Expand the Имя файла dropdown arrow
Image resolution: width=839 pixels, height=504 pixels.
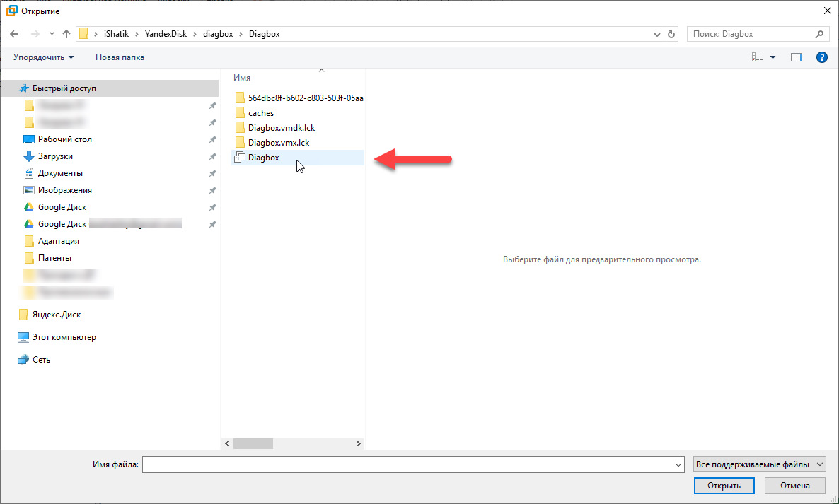point(678,465)
